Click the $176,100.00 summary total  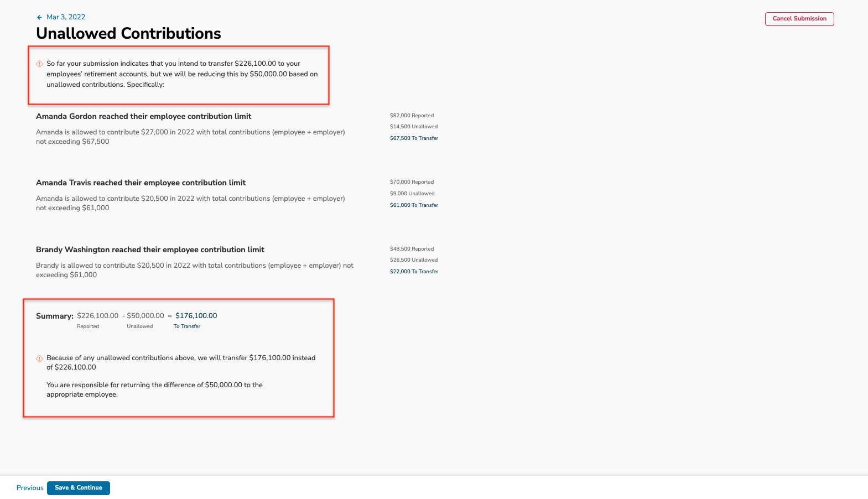click(196, 316)
